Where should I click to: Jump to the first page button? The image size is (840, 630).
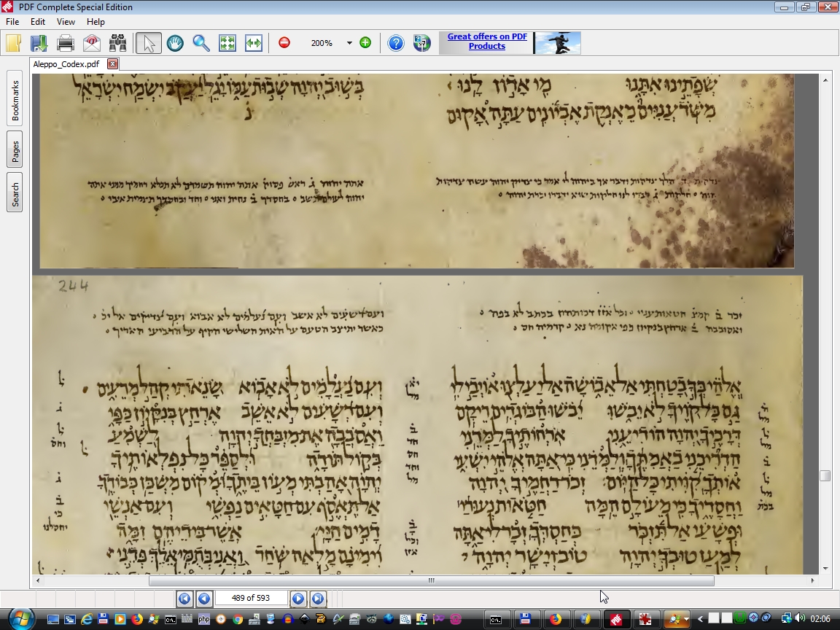[184, 599]
